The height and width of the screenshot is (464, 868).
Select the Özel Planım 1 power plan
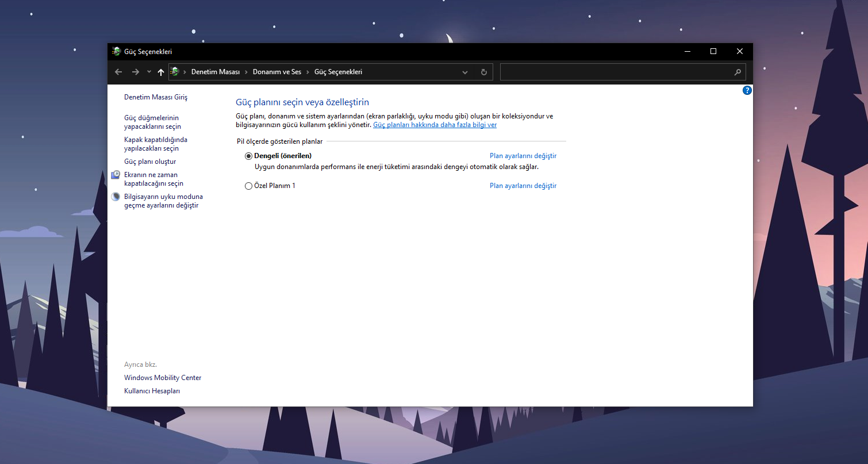248,186
